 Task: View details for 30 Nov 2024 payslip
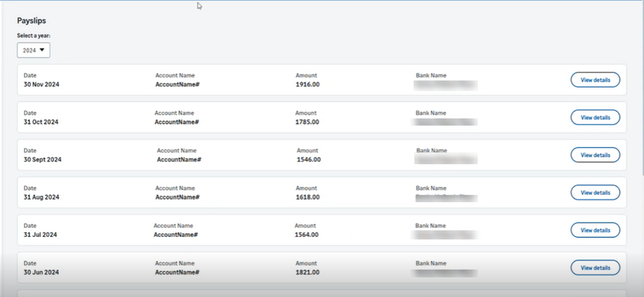click(595, 80)
